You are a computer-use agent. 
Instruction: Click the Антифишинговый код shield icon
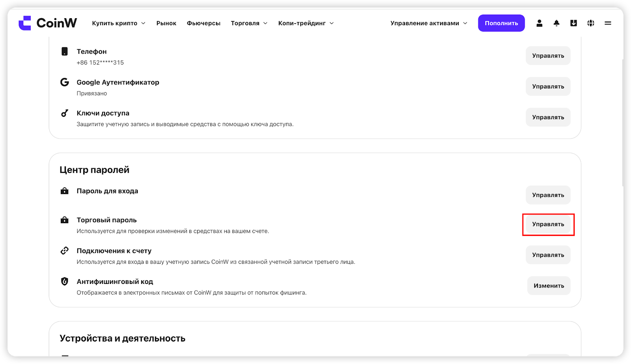point(65,281)
